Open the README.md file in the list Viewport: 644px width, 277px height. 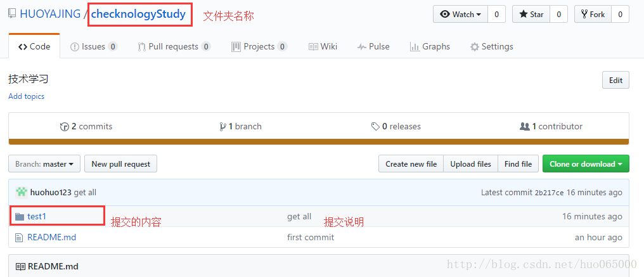[52, 237]
